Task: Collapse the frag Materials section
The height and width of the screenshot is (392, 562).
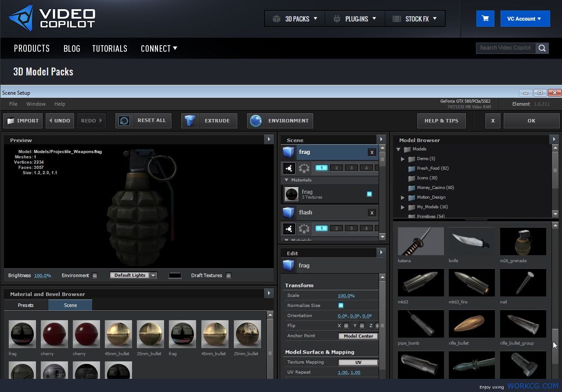Action: point(286,180)
